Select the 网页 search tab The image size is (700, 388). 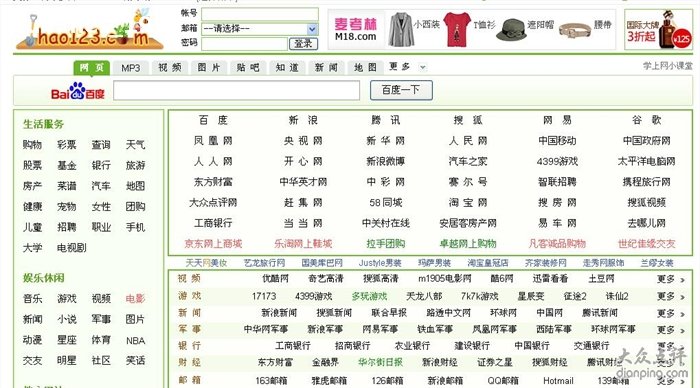[x=92, y=68]
